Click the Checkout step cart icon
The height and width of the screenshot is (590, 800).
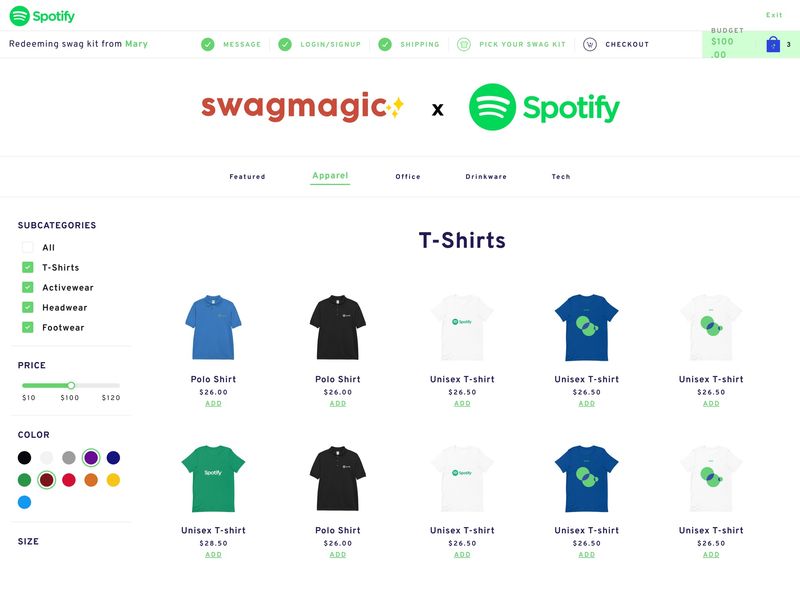pyautogui.click(x=590, y=44)
